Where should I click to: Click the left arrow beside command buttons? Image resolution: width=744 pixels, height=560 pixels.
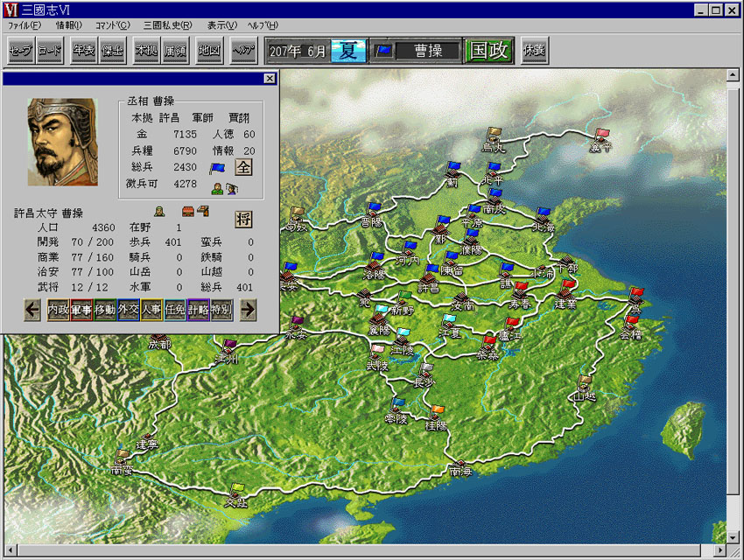[32, 309]
